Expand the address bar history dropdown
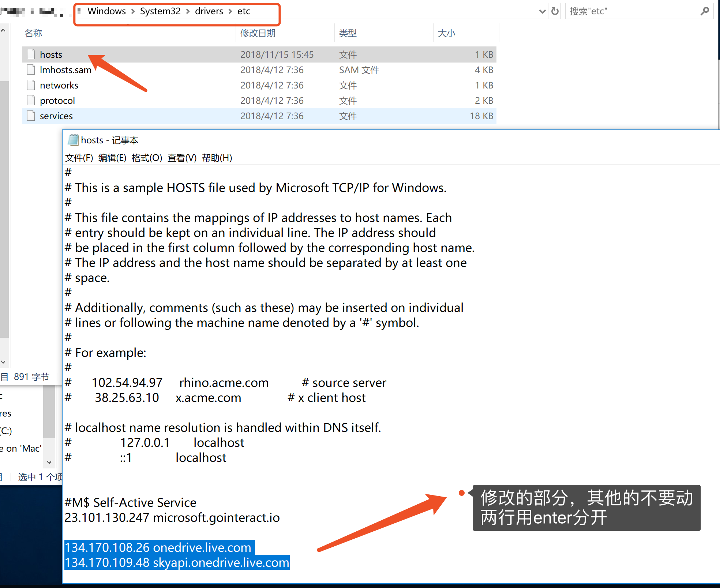The width and height of the screenshot is (720, 588). click(543, 11)
